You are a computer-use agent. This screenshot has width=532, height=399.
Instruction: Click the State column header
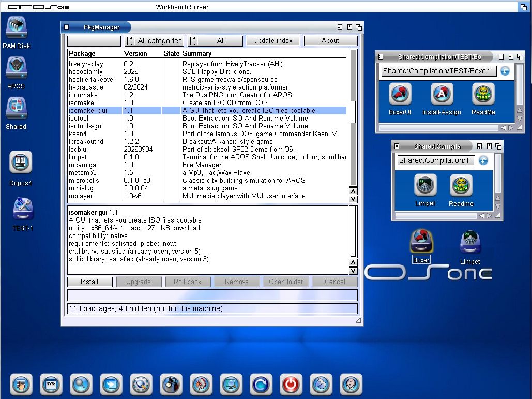coord(171,54)
